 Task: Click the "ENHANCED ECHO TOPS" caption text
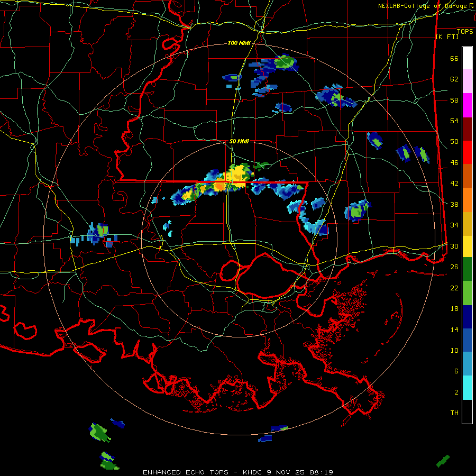click(186, 472)
